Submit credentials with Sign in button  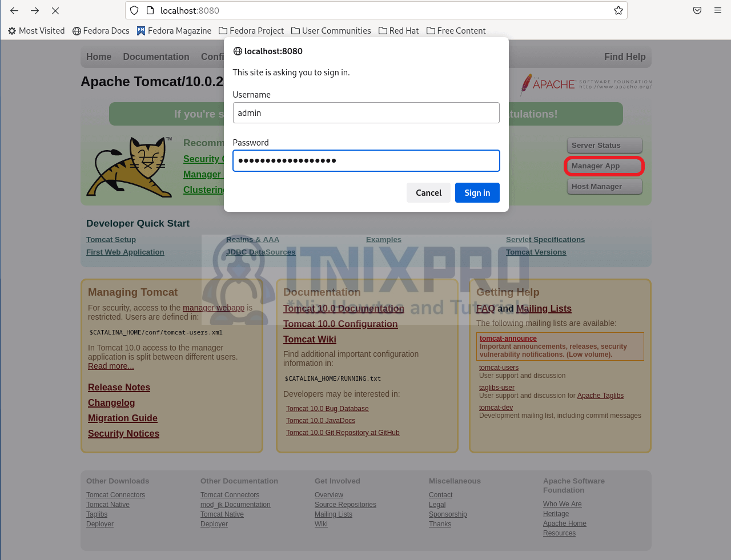tap(477, 193)
